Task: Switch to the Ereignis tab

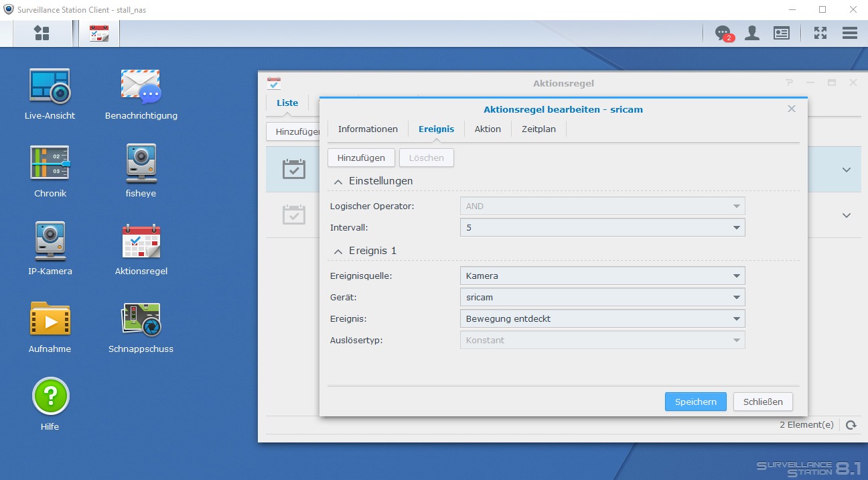Action: pos(436,129)
